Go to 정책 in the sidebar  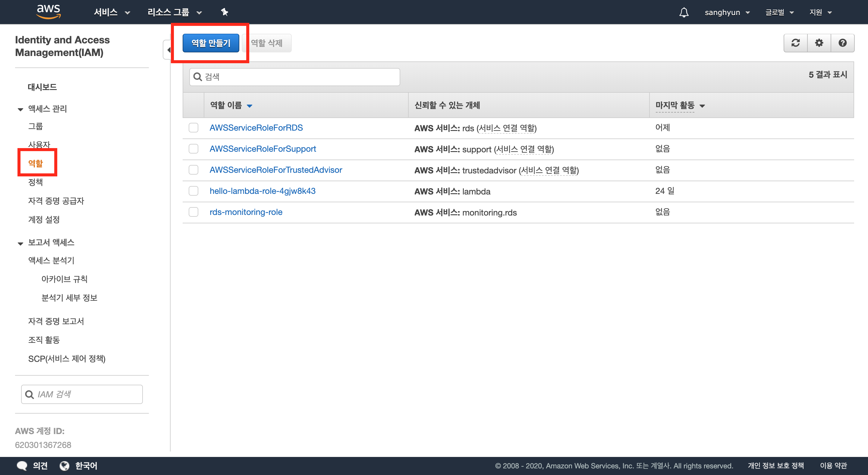(35, 182)
